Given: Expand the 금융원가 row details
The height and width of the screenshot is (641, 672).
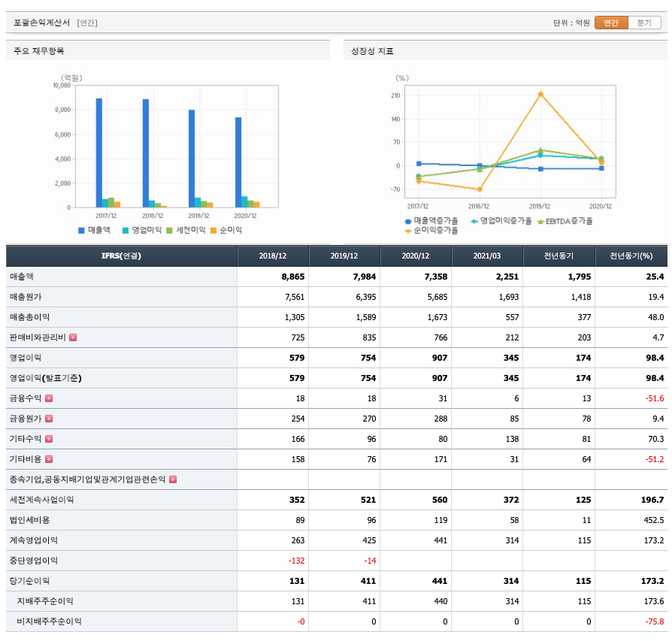Looking at the screenshot, I should coord(49,419).
